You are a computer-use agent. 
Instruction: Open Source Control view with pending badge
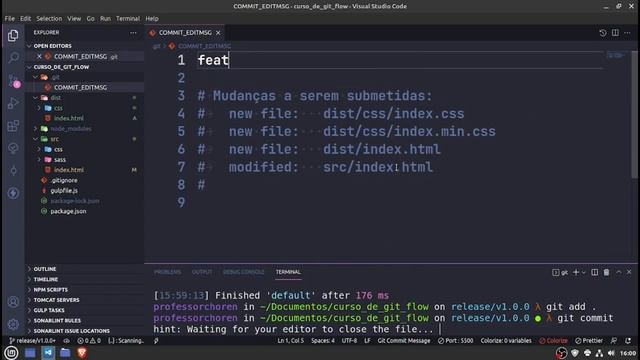(13, 80)
